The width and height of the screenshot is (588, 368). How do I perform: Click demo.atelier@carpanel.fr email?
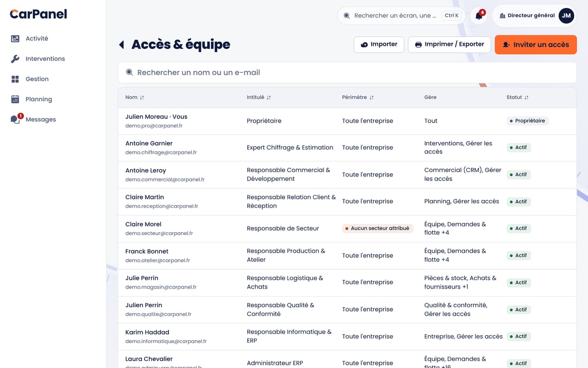[x=157, y=261]
